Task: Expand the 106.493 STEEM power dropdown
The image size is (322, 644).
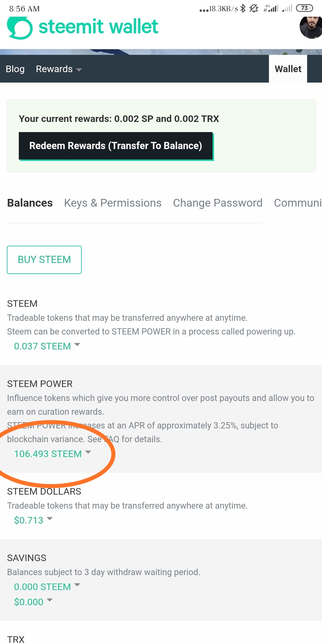Action: (52, 454)
